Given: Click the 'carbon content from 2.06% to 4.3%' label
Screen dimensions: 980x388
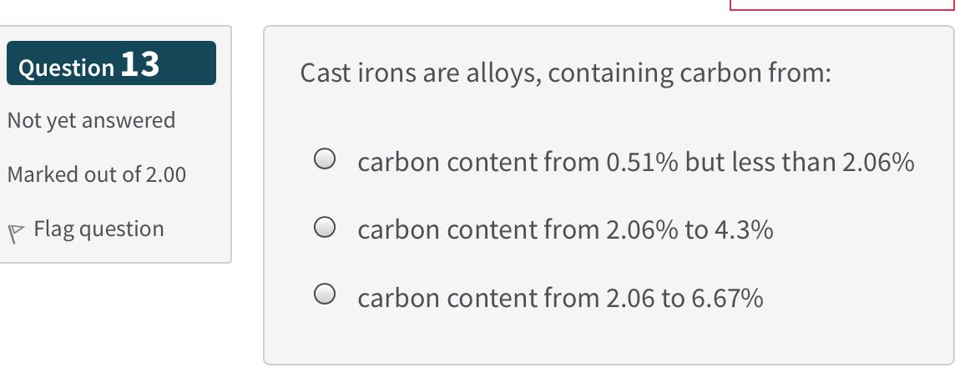Looking at the screenshot, I should [x=564, y=229].
